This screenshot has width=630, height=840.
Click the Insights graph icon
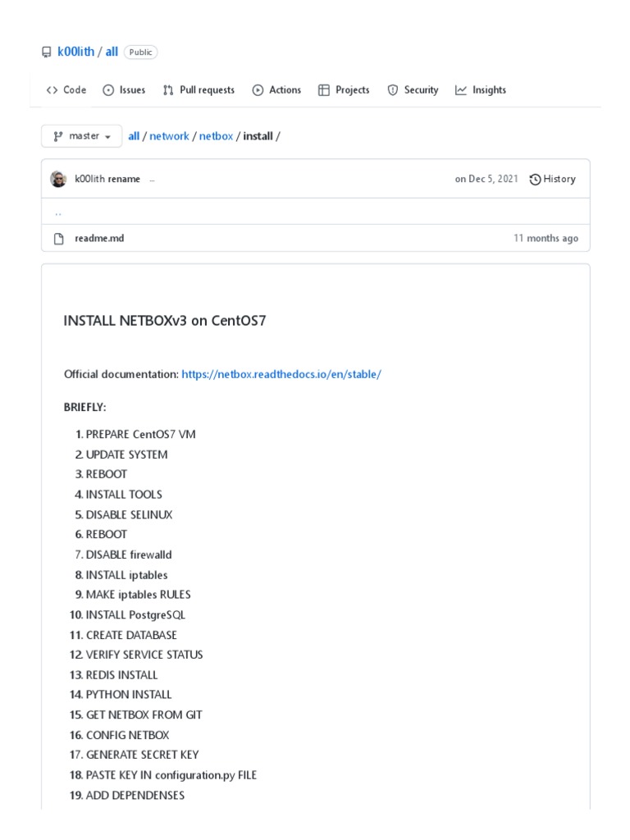(x=461, y=90)
